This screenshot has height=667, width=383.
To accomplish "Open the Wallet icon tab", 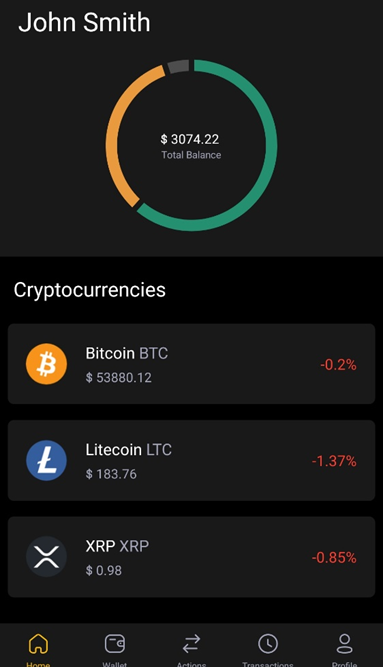I will coord(115,644).
